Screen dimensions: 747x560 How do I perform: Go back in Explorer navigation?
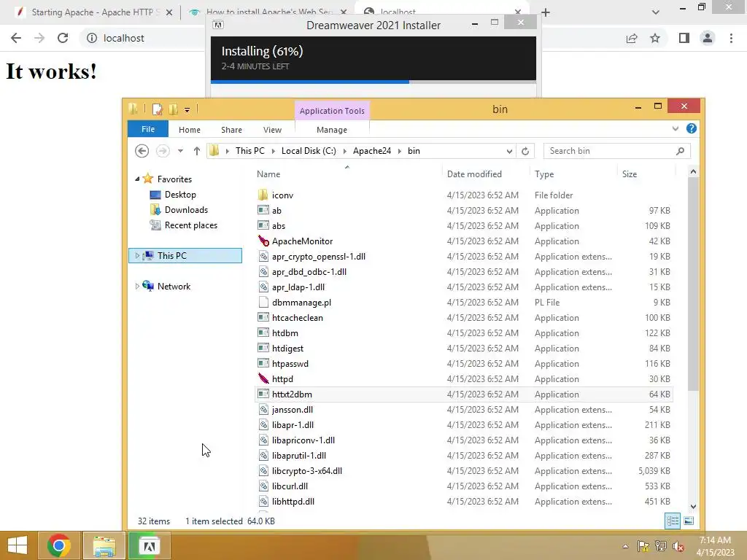point(142,151)
